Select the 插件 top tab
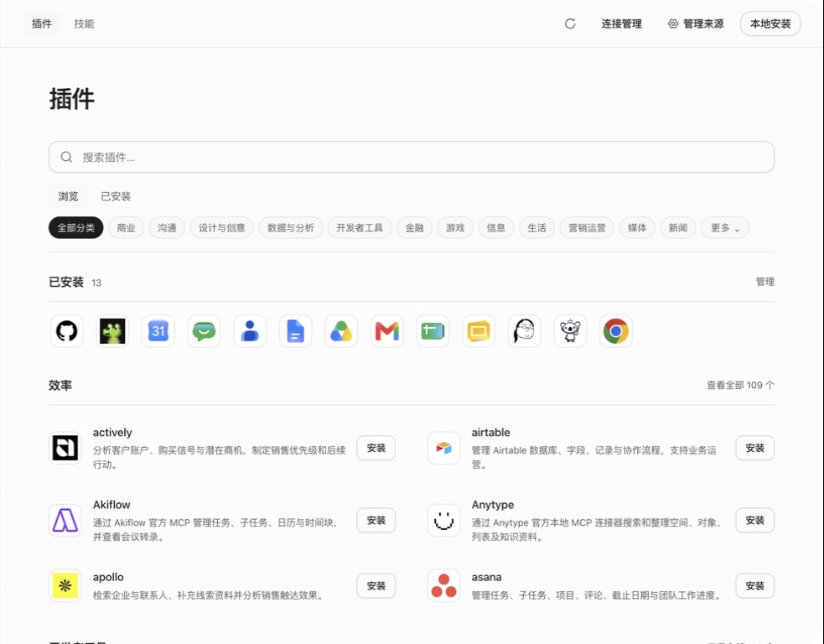Screen dimensions: 824x644 [42, 23]
